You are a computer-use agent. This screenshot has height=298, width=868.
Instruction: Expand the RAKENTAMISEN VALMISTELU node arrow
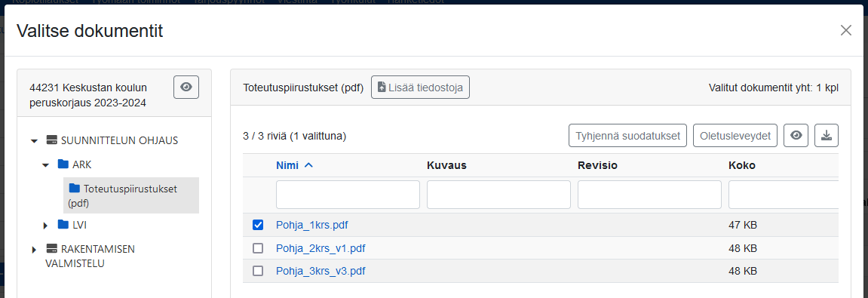click(x=35, y=250)
